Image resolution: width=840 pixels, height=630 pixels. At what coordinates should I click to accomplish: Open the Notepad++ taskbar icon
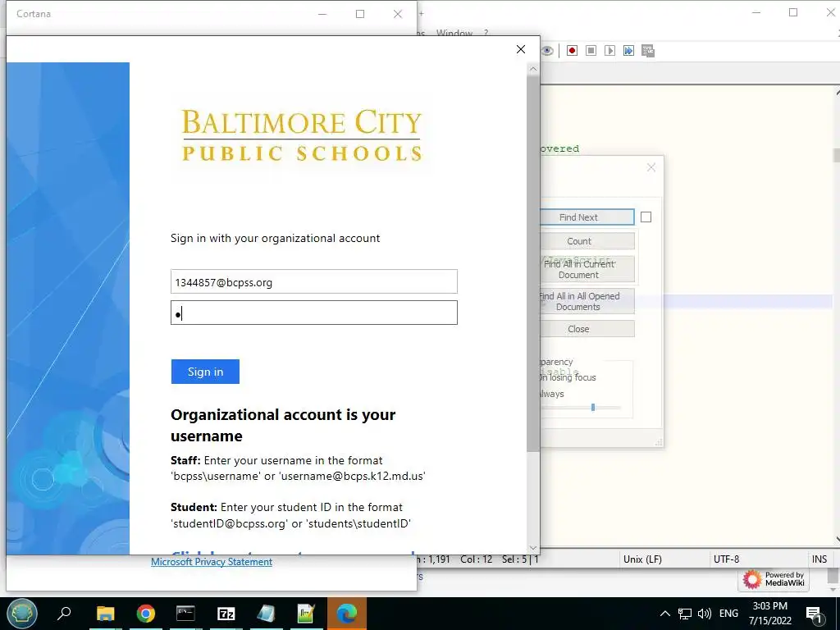[307, 614]
